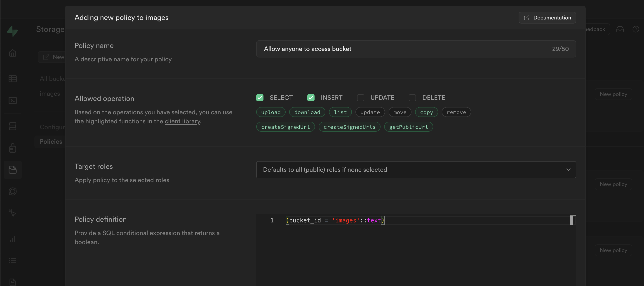The height and width of the screenshot is (286, 644).
Task: Uncheck the INSERT operation checkbox
Action: pos(311,98)
